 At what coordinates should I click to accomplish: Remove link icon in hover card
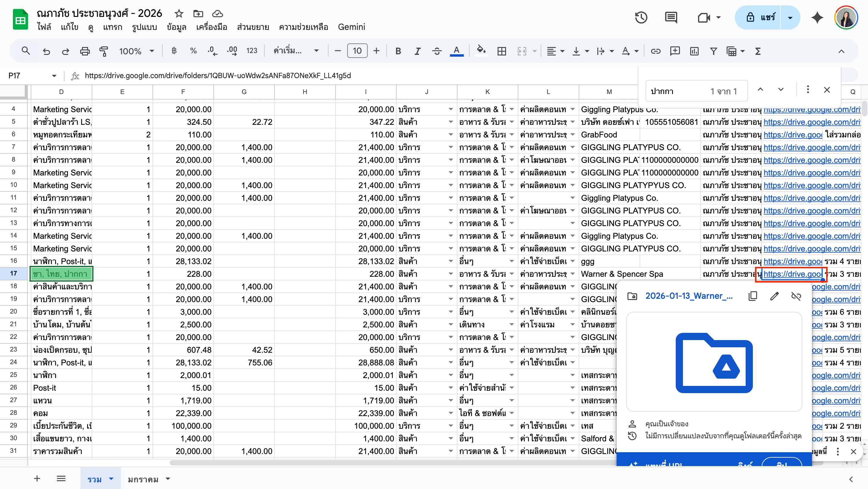796,296
